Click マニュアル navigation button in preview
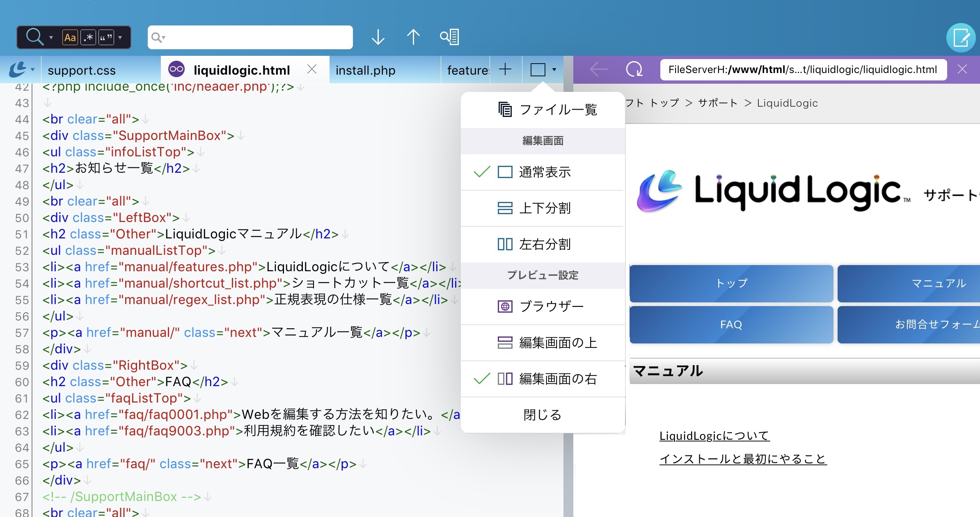 (x=909, y=283)
